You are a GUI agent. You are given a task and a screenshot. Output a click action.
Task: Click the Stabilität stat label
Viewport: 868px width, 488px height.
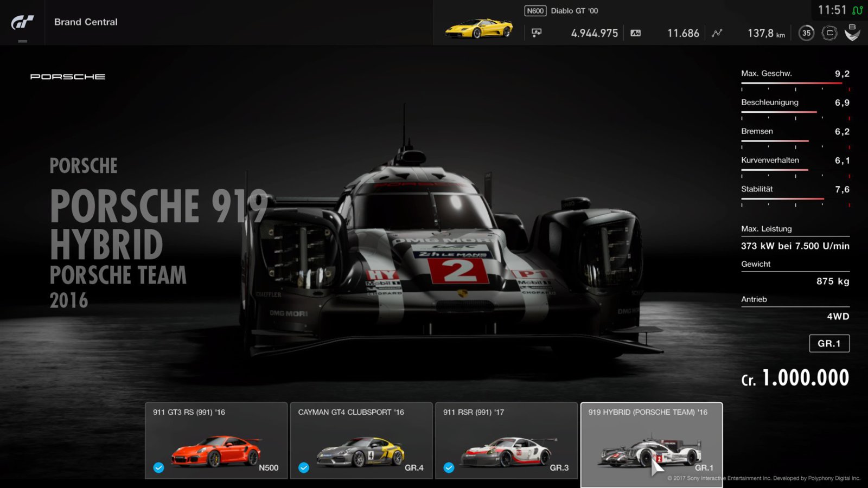(x=757, y=189)
